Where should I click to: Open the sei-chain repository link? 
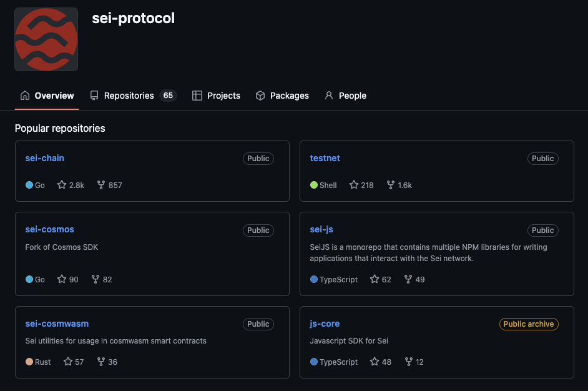point(45,158)
